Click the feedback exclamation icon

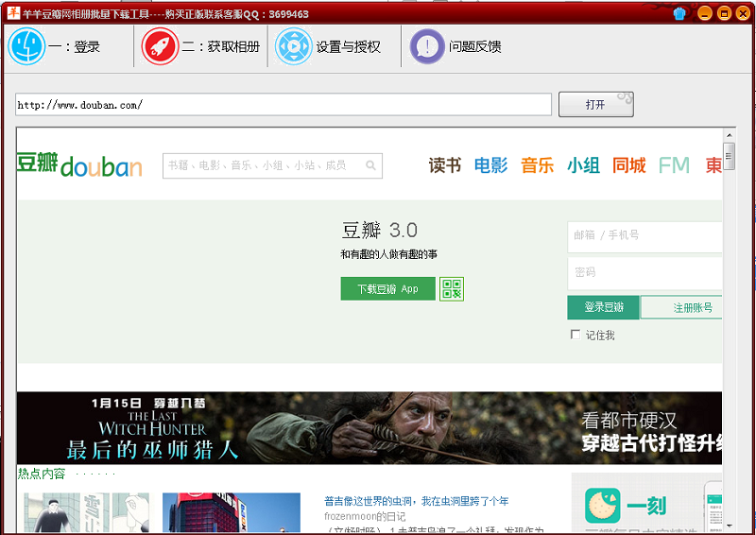(427, 46)
